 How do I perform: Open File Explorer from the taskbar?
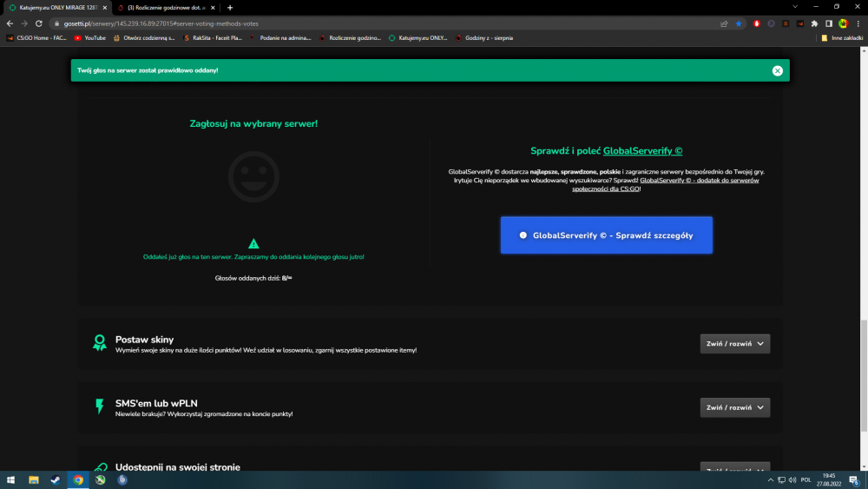point(34,479)
